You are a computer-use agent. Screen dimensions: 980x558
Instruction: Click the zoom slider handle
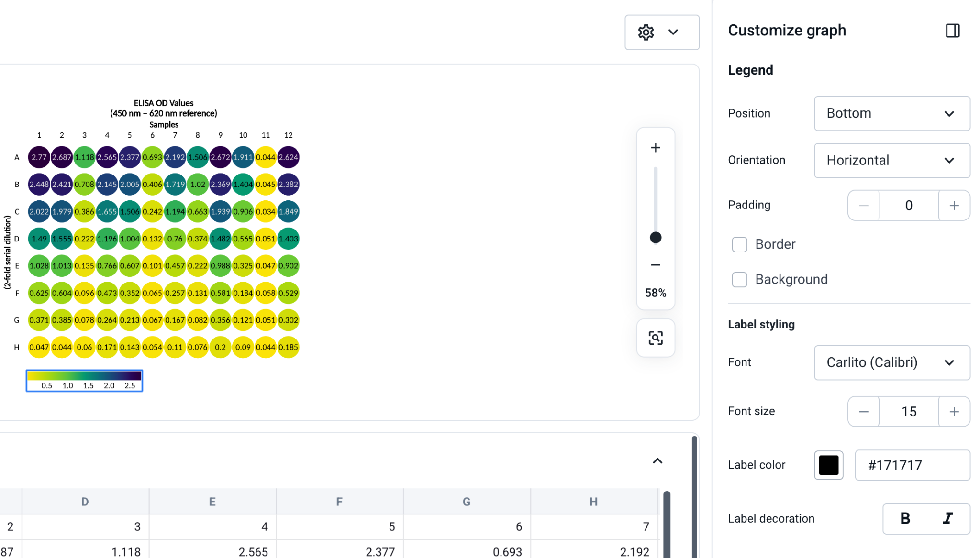(656, 238)
